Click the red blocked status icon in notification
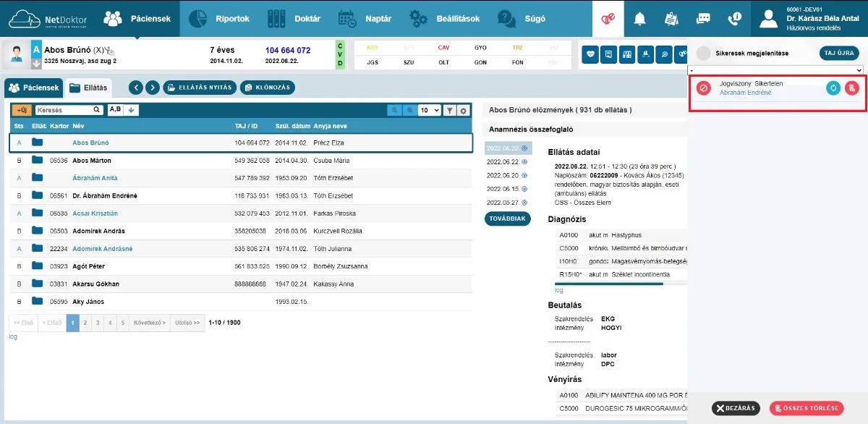The height and width of the screenshot is (424, 868). pos(704,88)
